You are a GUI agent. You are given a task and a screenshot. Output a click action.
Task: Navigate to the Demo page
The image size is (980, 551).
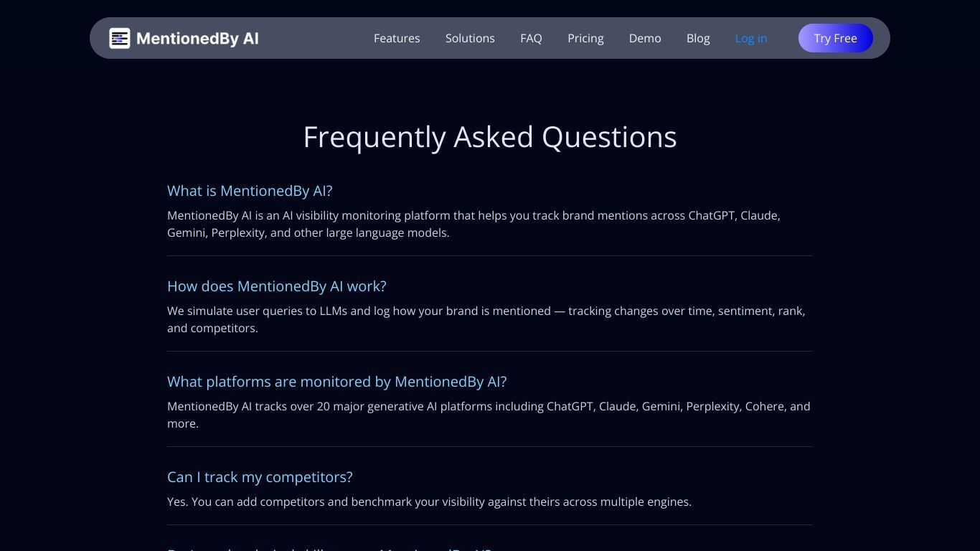(645, 38)
